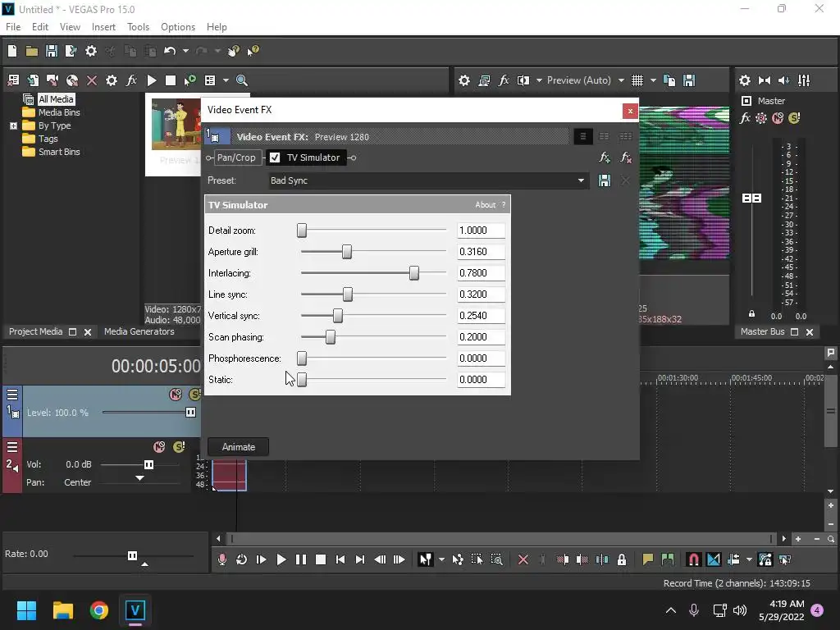This screenshot has width=840, height=630.
Task: Start media preview in Project Media toolbar
Action: pos(152,80)
